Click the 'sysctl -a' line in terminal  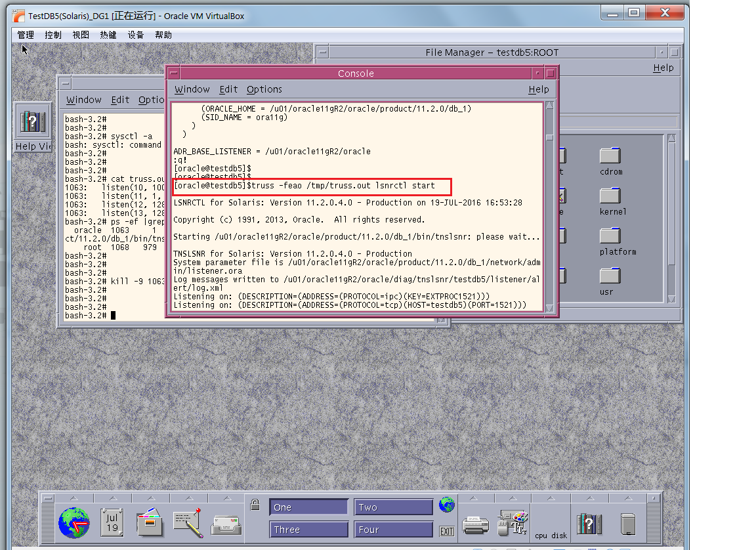pyautogui.click(x=108, y=136)
